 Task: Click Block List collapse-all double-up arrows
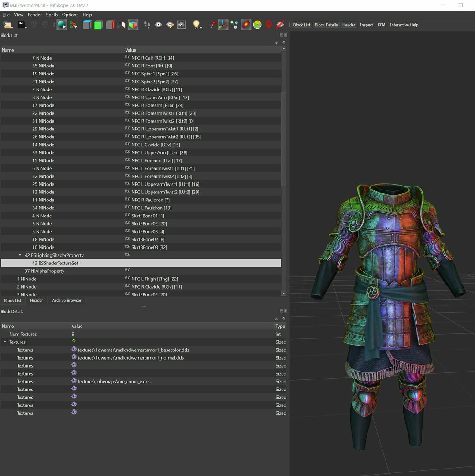pyautogui.click(x=284, y=42)
